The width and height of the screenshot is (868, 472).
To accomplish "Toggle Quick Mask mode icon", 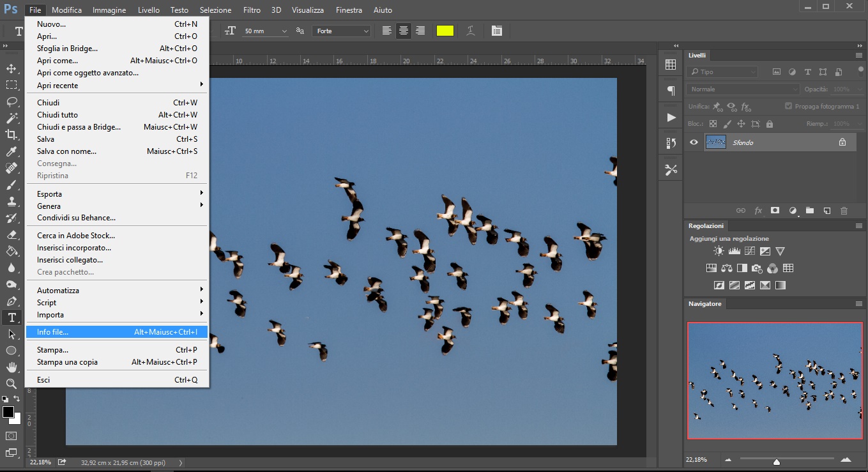I will point(11,436).
